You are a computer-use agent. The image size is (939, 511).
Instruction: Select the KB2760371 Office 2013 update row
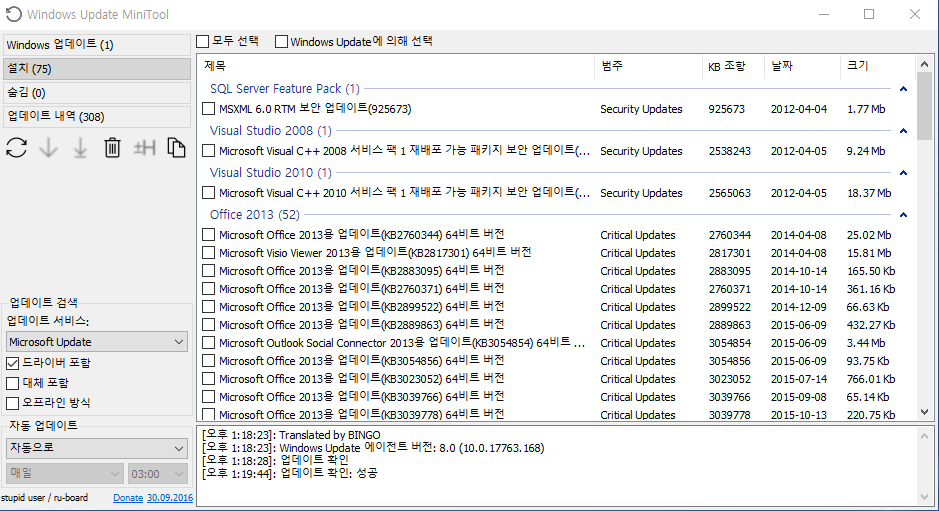coord(557,289)
